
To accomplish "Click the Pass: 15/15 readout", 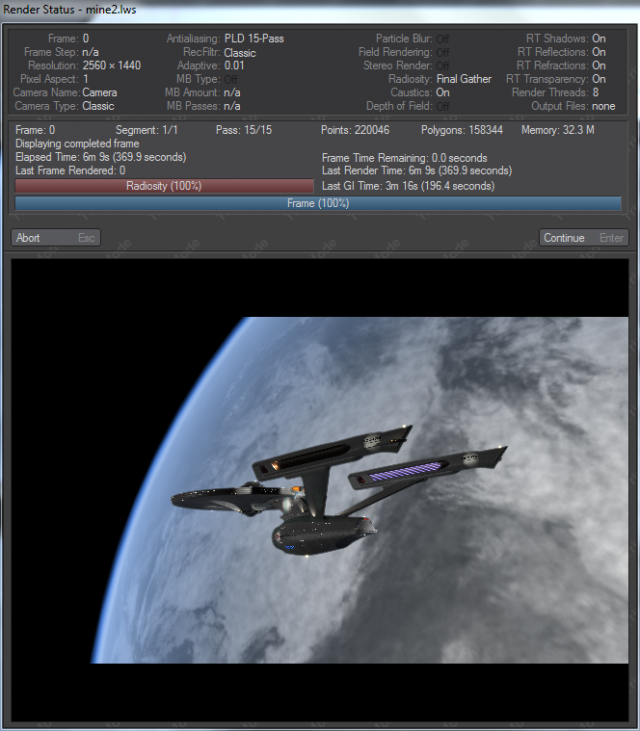I will [244, 130].
